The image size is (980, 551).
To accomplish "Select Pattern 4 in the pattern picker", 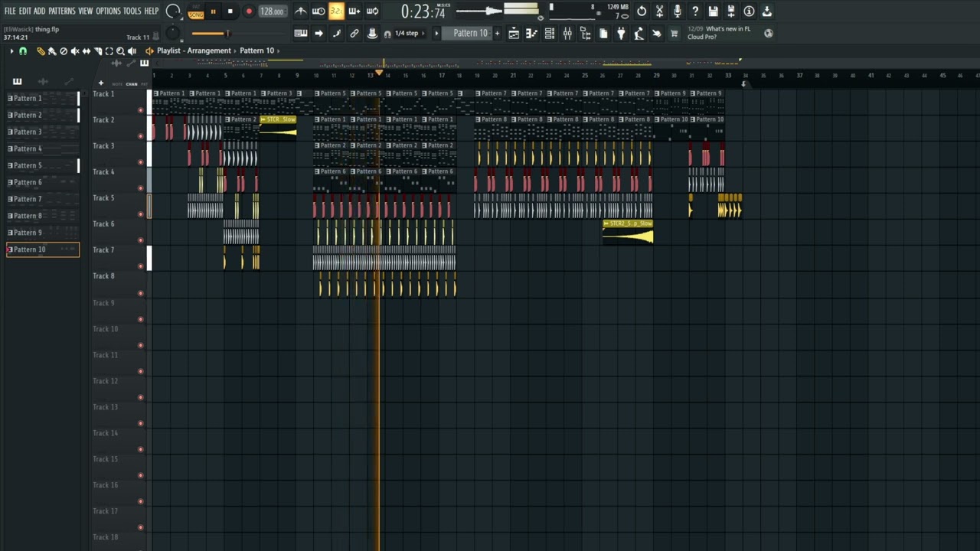I will [42, 148].
